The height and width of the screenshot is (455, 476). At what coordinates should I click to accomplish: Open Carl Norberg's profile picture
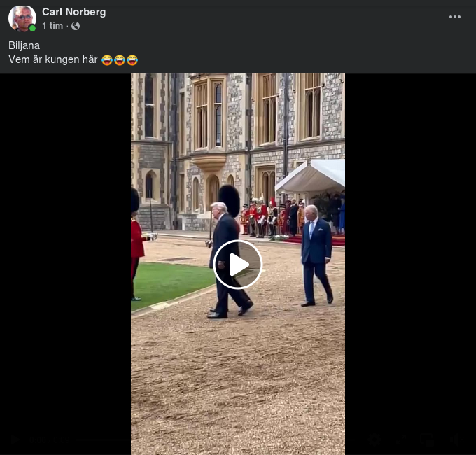(22, 18)
